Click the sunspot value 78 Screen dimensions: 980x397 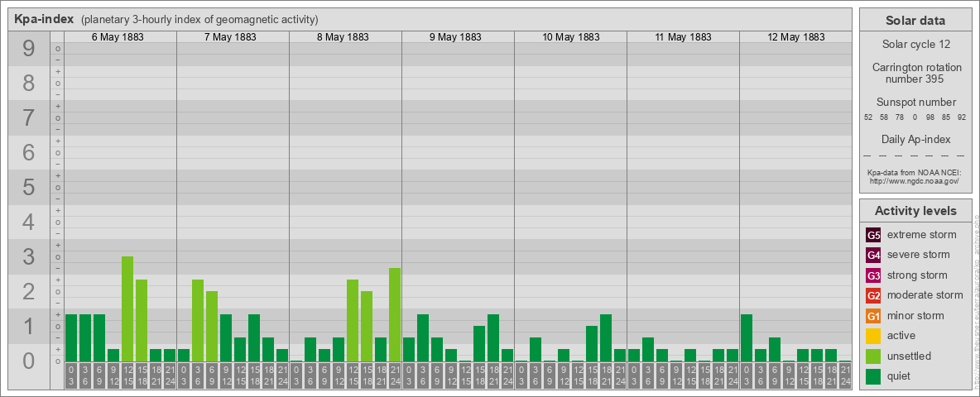pyautogui.click(x=900, y=117)
